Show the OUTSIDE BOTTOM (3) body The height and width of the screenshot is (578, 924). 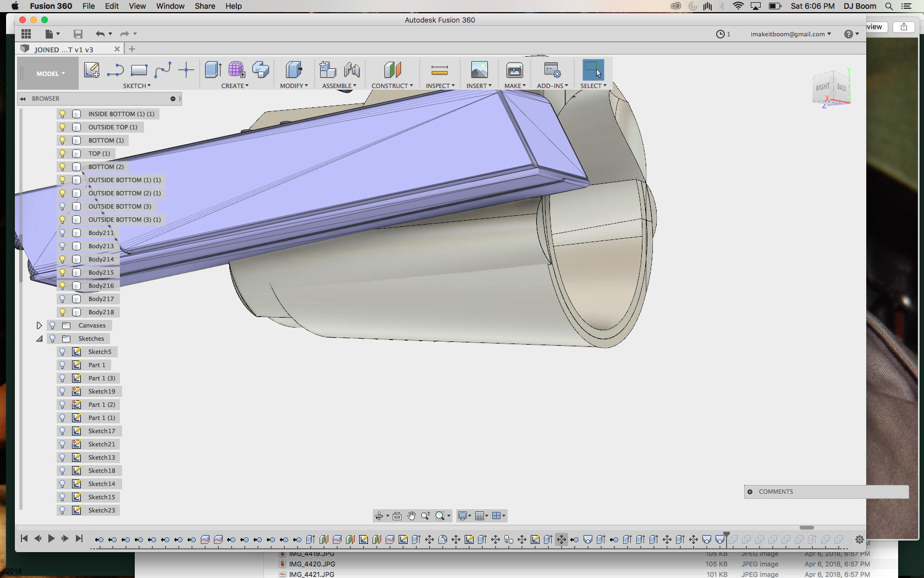pyautogui.click(x=63, y=206)
